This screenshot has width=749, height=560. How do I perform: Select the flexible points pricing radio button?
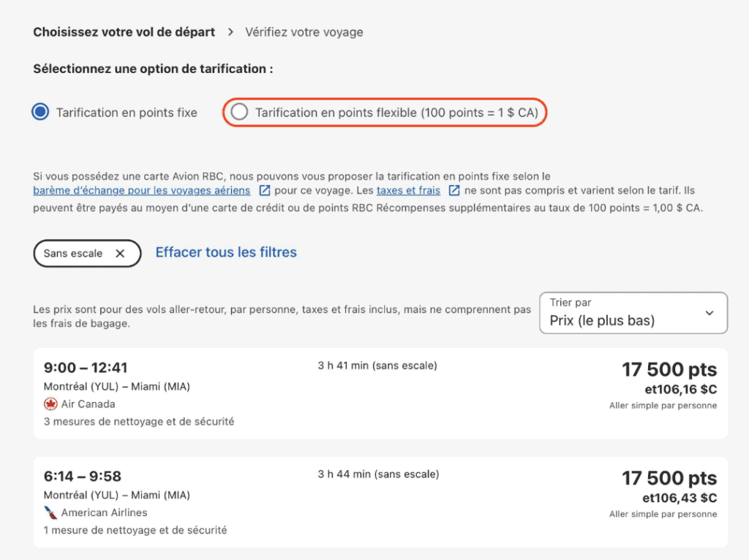tap(239, 113)
